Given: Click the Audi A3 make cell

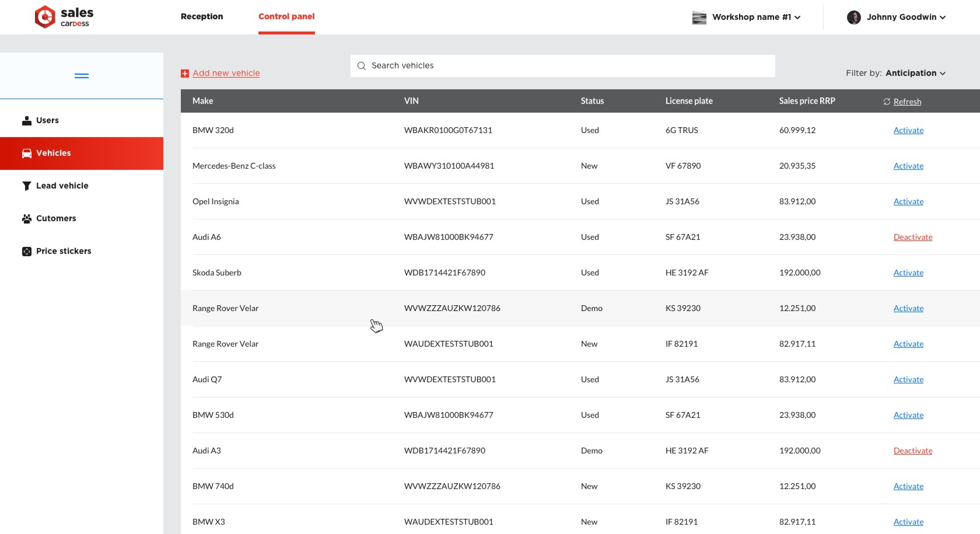Looking at the screenshot, I should (206, 451).
